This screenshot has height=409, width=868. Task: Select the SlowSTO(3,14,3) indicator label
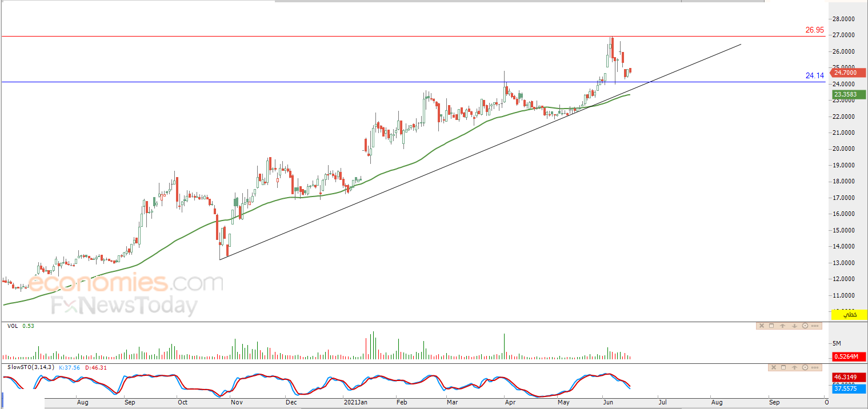(30, 367)
